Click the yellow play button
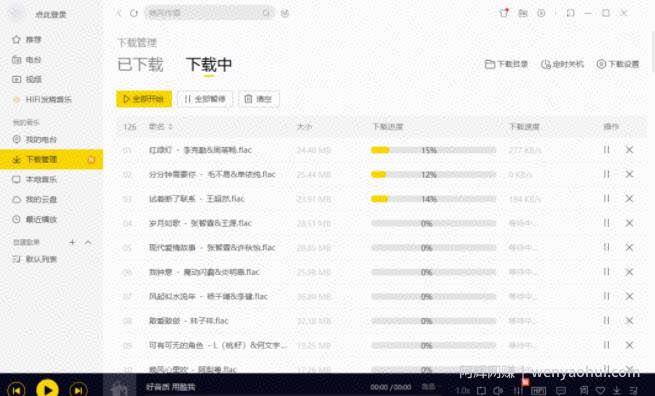 click(x=47, y=389)
